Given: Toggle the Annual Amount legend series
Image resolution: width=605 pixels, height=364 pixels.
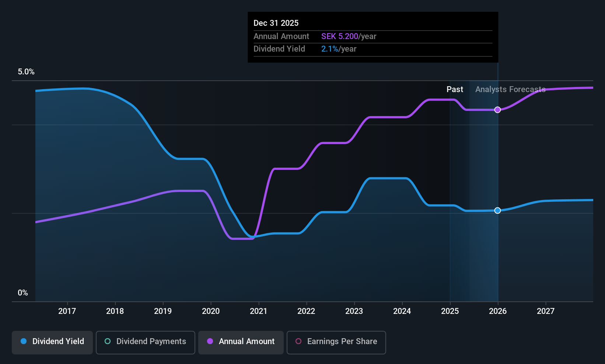Looking at the screenshot, I should click(241, 342).
